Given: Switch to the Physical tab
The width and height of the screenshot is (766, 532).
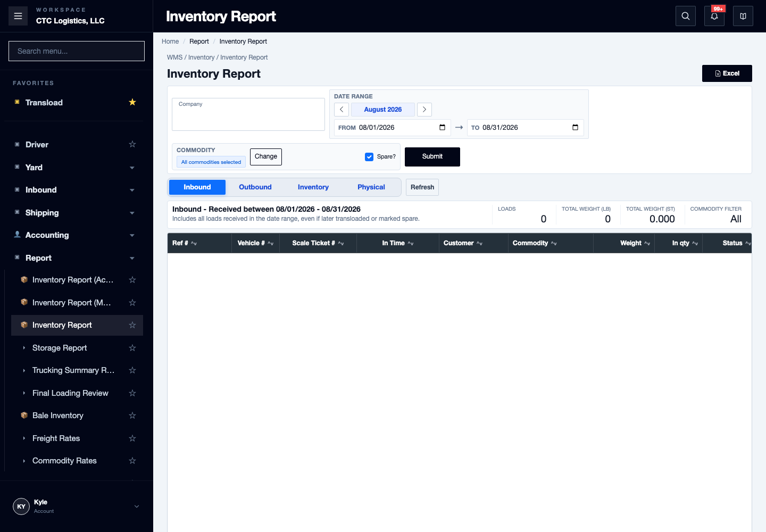Looking at the screenshot, I should [371, 187].
